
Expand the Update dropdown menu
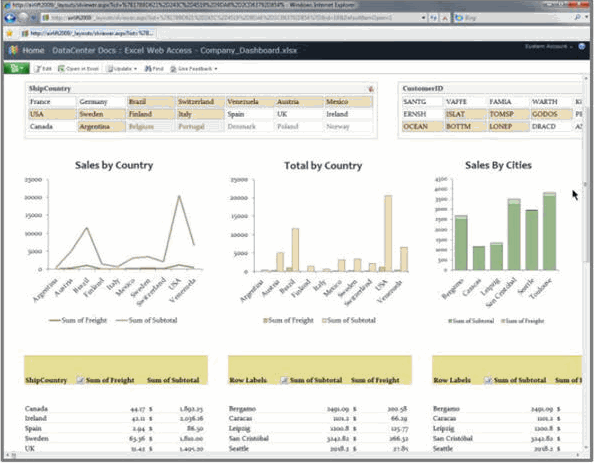click(122, 69)
